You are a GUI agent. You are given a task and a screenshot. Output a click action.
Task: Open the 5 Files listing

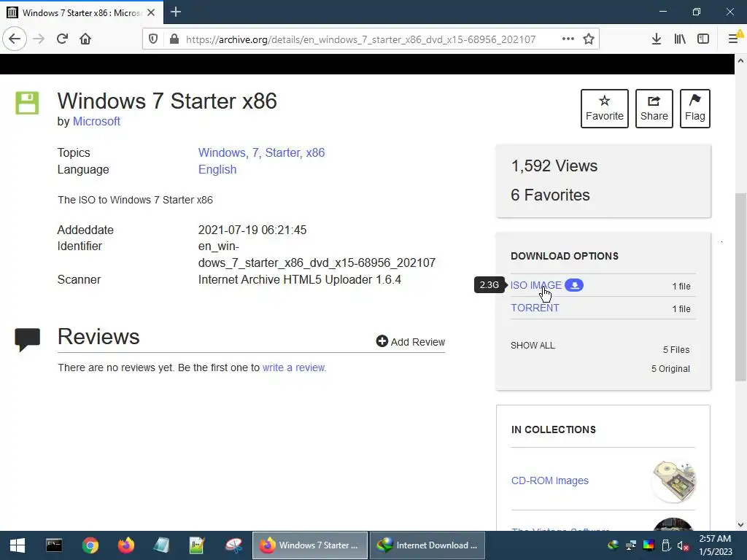tap(676, 350)
